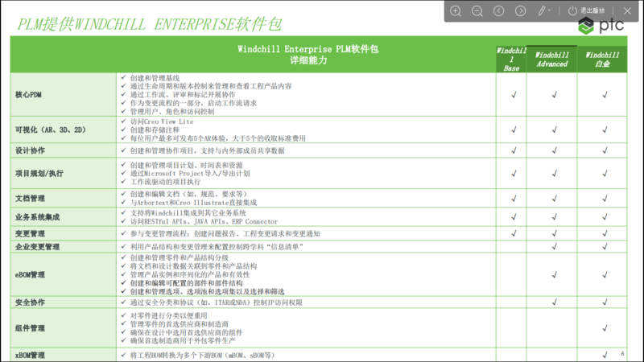Image resolution: width=644 pixels, height=362 pixels.
Task: Close the slideshow toolbar with the X icon
Action: click(629, 10)
